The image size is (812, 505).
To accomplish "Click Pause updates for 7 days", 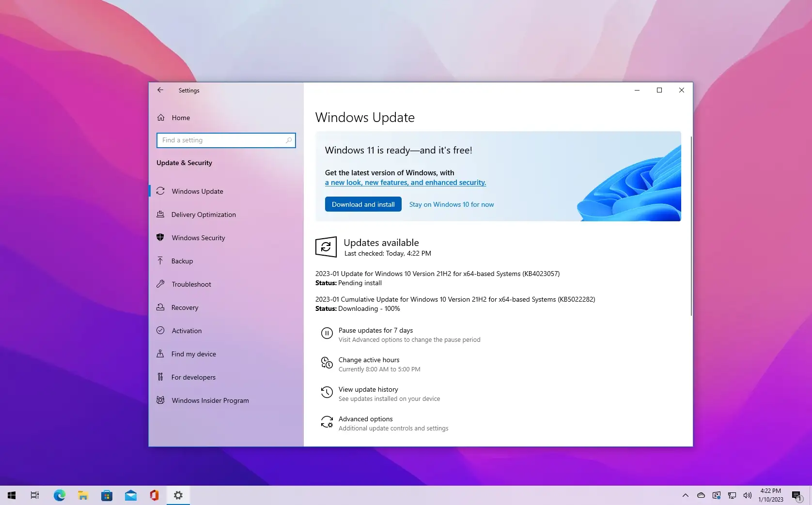I will click(375, 330).
